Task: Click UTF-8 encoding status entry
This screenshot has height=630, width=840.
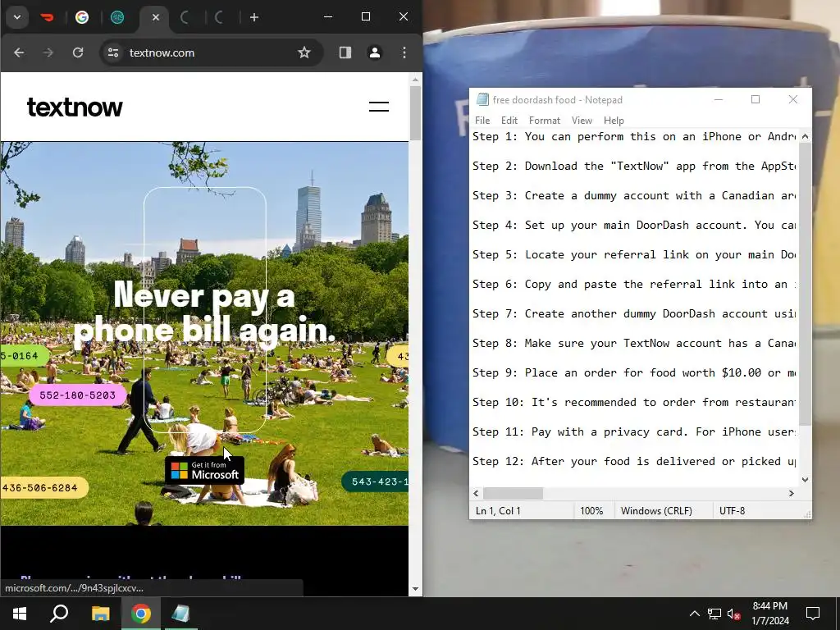Action: tap(732, 511)
